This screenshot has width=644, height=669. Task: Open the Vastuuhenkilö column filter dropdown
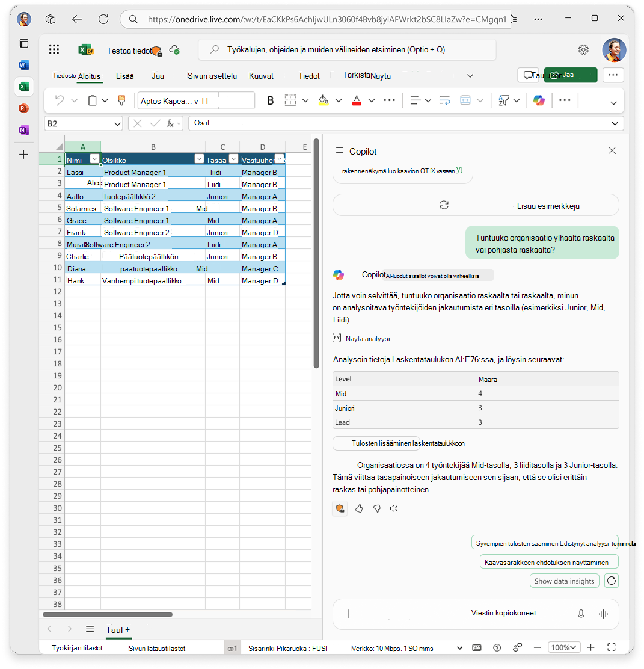[280, 159]
